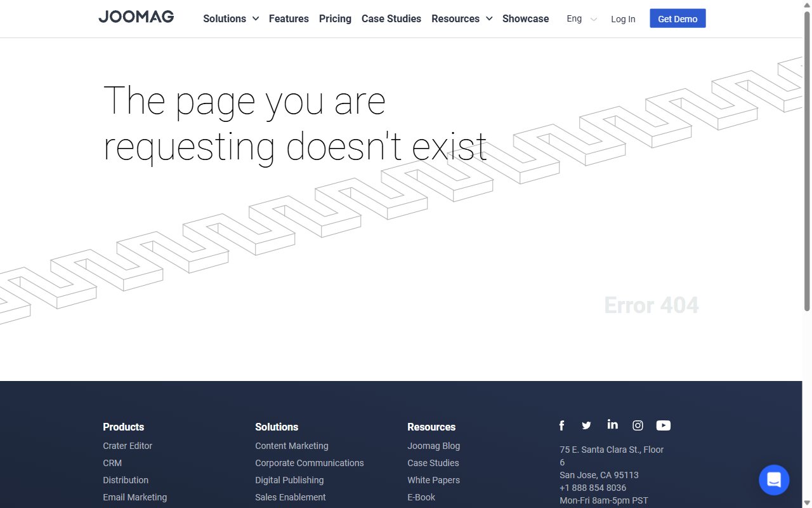Click the 'Mon-Fri 8am-5pm PST' hours text
Screen dimensions: 812x508
point(604,500)
